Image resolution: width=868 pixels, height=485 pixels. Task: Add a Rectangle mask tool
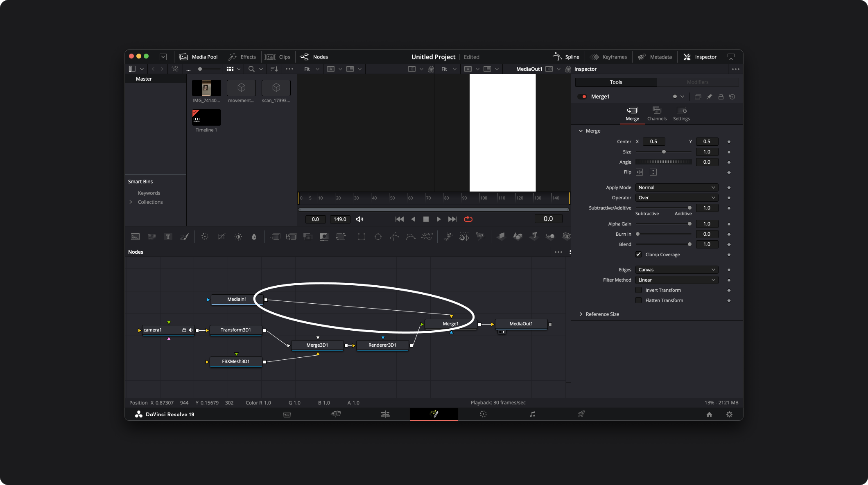tap(361, 237)
